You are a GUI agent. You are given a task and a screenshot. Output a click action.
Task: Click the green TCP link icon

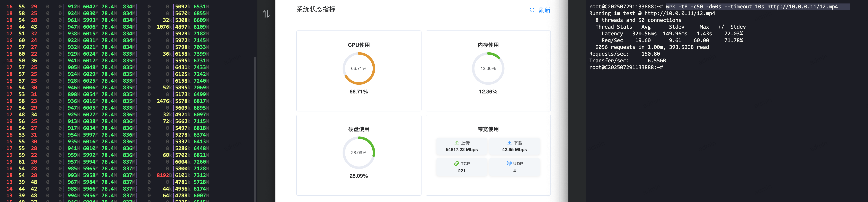(457, 164)
